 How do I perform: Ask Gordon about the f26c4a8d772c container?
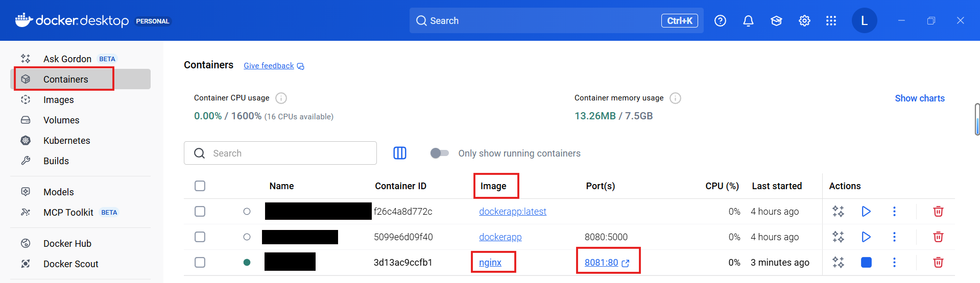[x=838, y=211]
